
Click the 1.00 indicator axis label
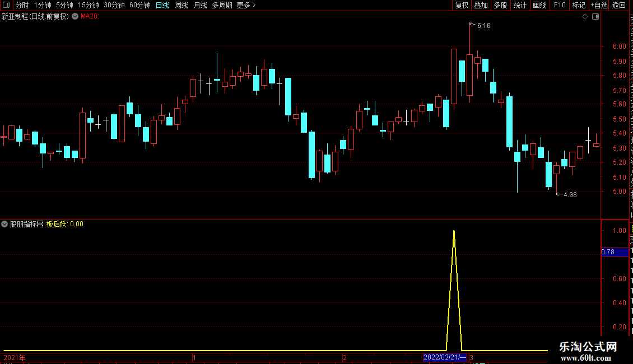point(619,230)
